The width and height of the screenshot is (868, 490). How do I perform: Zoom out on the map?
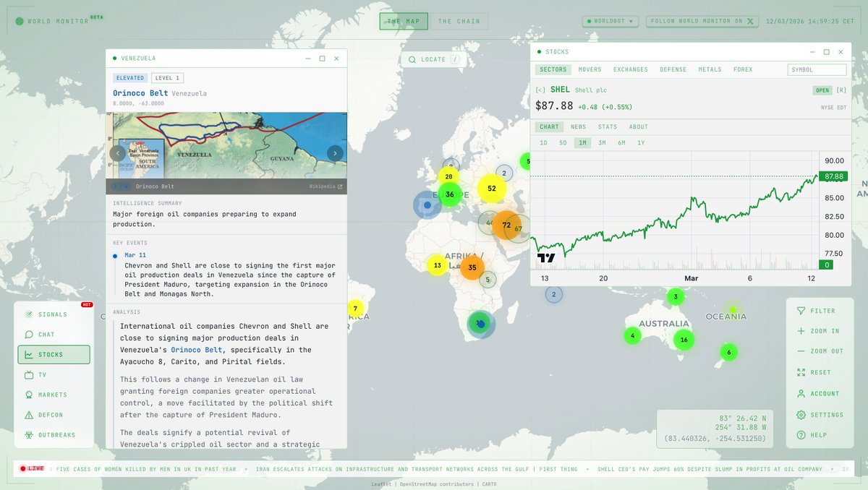[x=821, y=351]
